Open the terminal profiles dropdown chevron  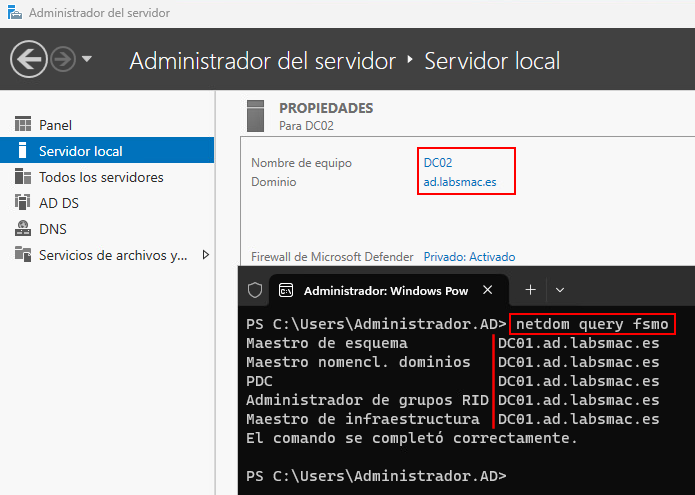click(560, 290)
